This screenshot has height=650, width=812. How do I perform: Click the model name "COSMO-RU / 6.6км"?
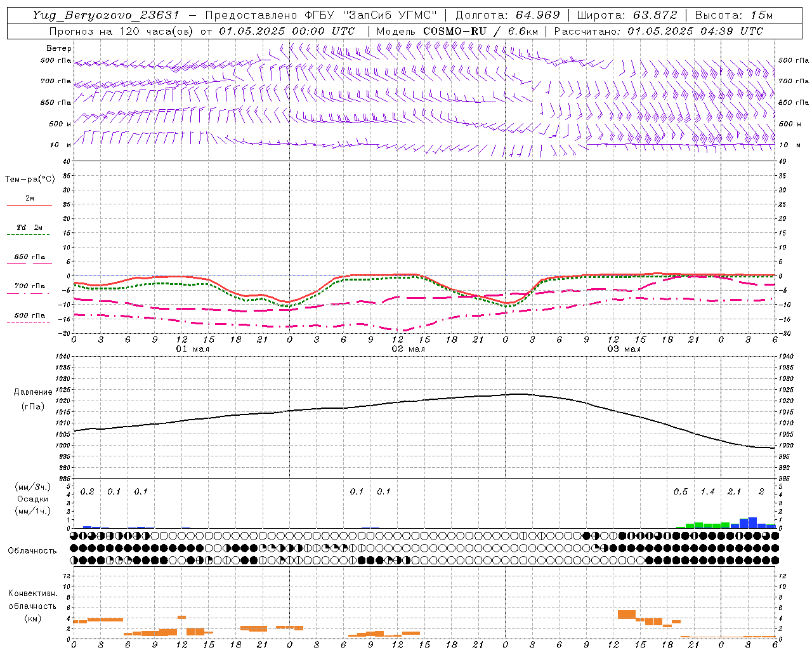coord(480,31)
